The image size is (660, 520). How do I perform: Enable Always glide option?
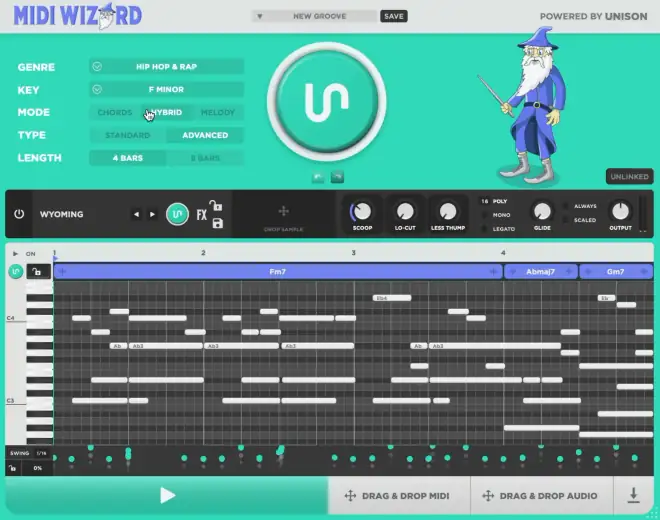[x=585, y=206]
